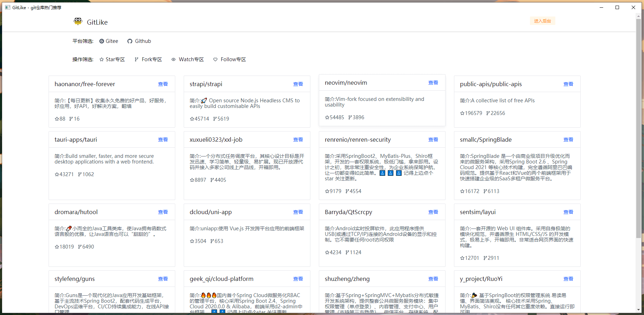Click the Github octocat icon

point(130,41)
